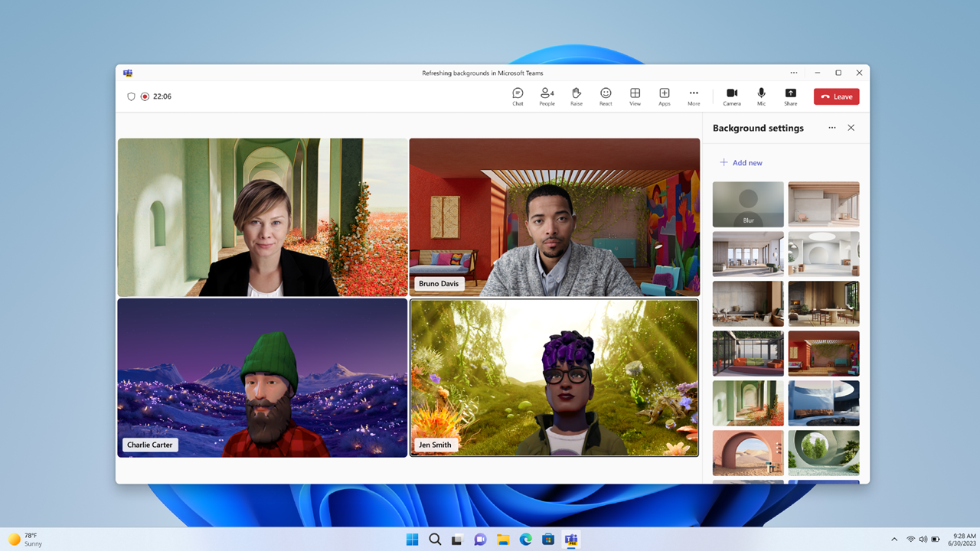Viewport: 980px width, 551px height.
Task: Open Task View on the taskbar
Action: coord(457,540)
